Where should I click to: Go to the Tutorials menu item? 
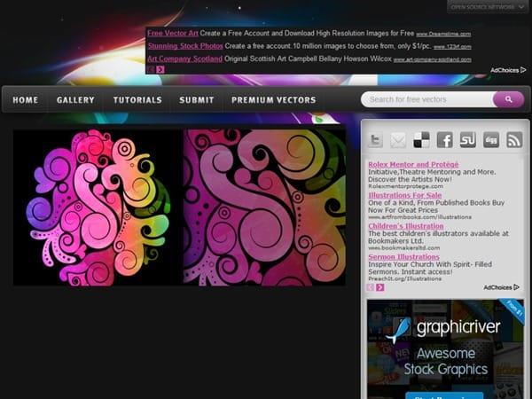click(137, 100)
